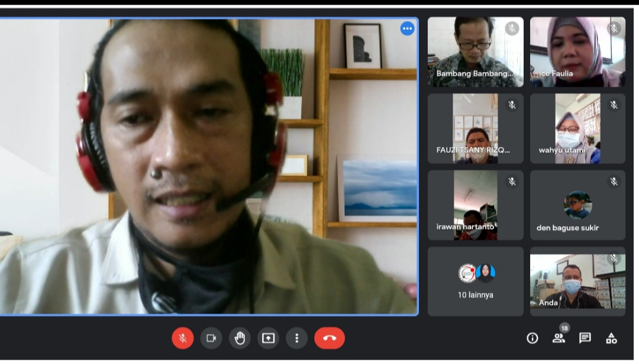The width and height of the screenshot is (639, 364).
Task: Click den baguse sukir profile avatar
Action: tap(577, 205)
